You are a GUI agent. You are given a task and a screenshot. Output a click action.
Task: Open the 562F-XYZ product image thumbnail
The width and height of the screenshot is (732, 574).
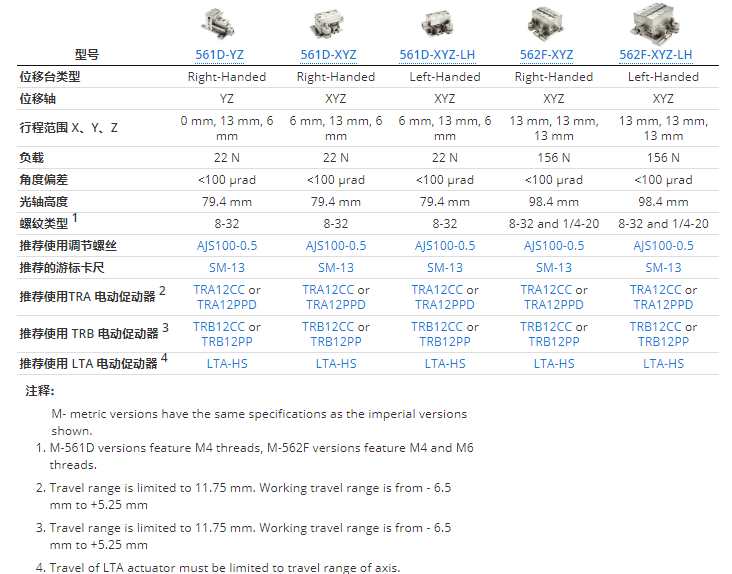[546, 24]
